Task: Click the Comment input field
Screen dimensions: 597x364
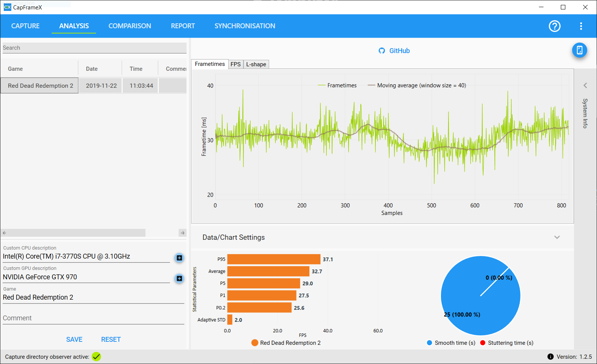Action: coord(93,318)
